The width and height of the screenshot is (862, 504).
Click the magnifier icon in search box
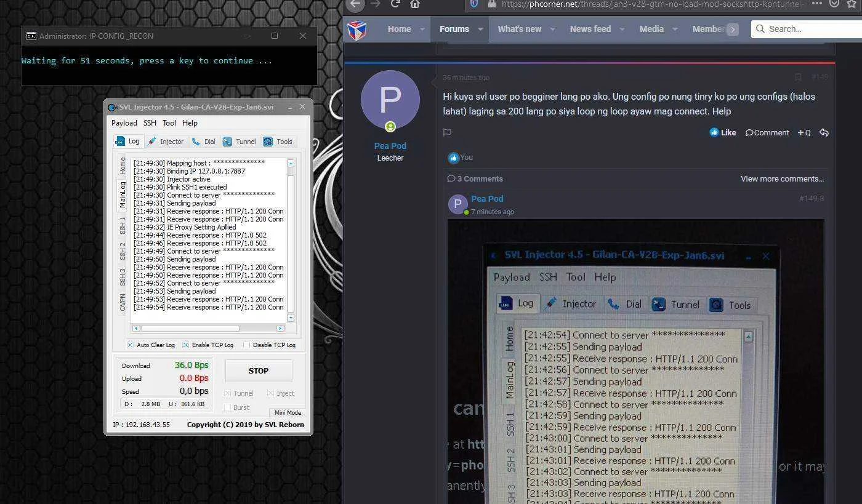760,29
